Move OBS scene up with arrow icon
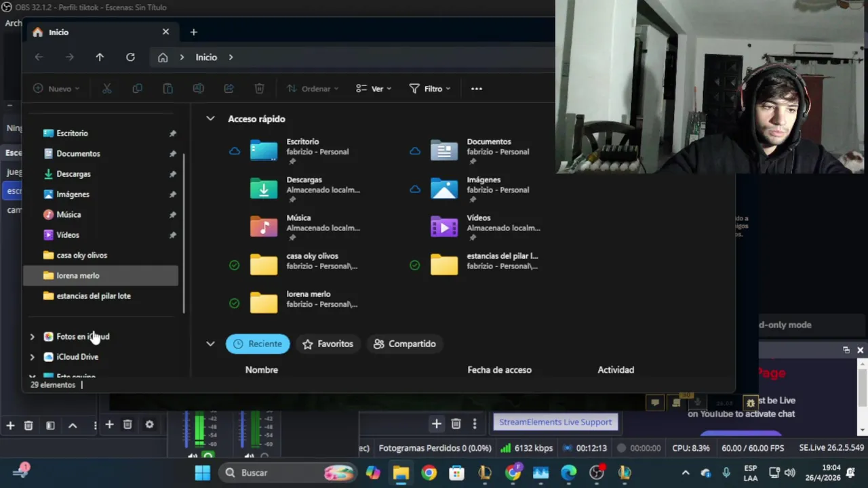Screen dimensions: 868x488 click(x=73, y=426)
